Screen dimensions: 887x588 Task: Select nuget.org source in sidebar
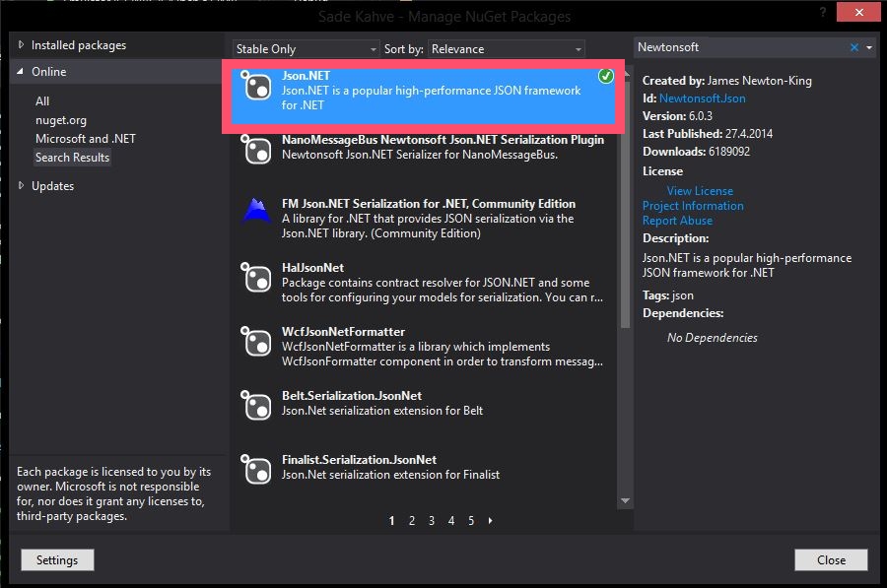click(x=61, y=120)
